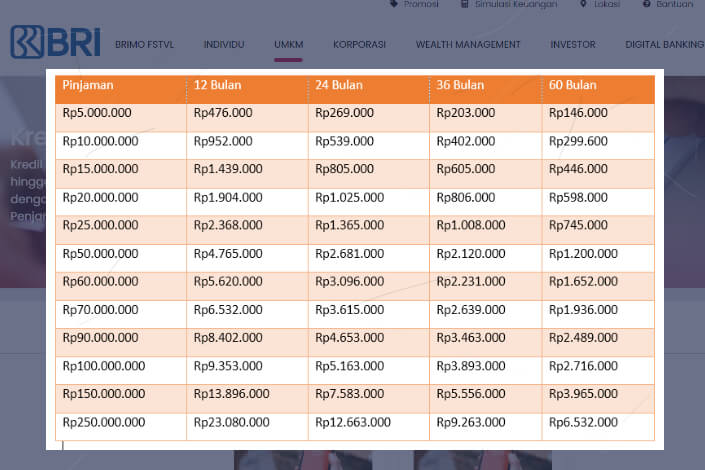Select the Rp20.000.000 loan cell
705x470 pixels.
click(121, 201)
